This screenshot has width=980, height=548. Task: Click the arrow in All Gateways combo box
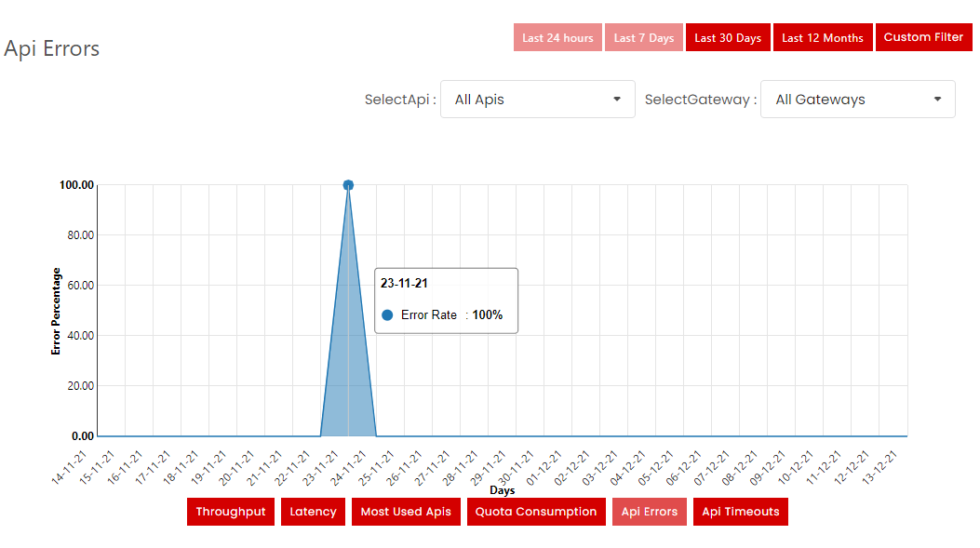coord(937,100)
